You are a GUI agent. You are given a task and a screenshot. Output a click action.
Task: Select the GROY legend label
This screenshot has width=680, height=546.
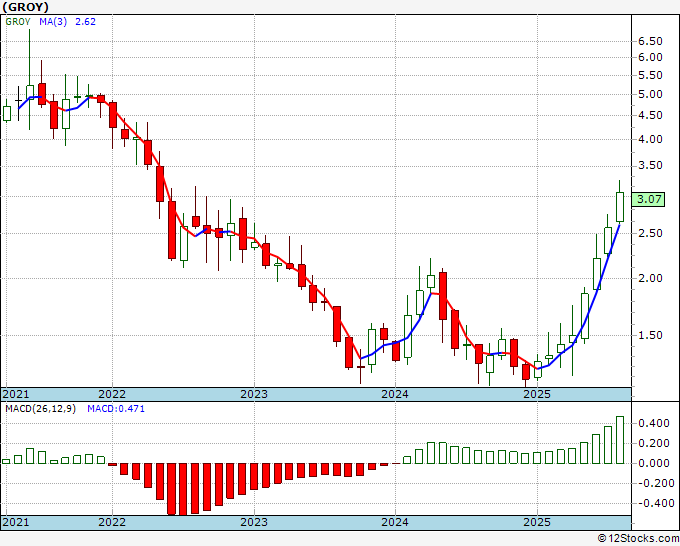(18, 22)
